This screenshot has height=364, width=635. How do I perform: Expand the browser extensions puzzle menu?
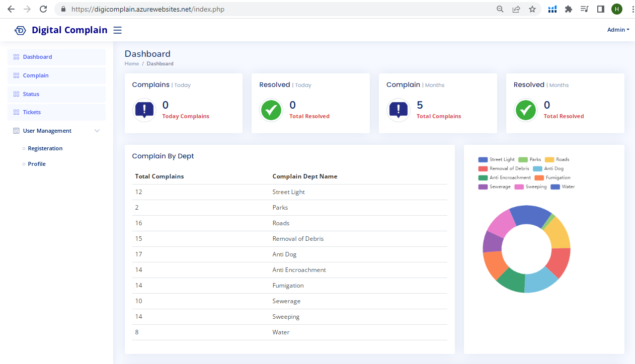coord(569,9)
